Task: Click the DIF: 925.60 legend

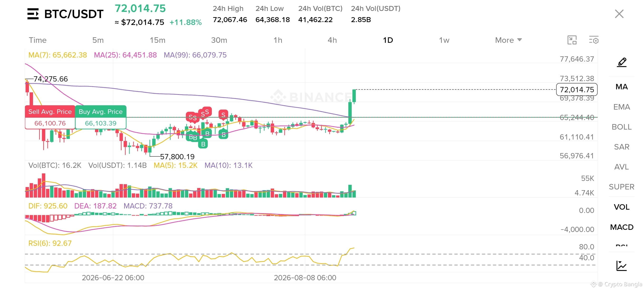Action: (48, 206)
